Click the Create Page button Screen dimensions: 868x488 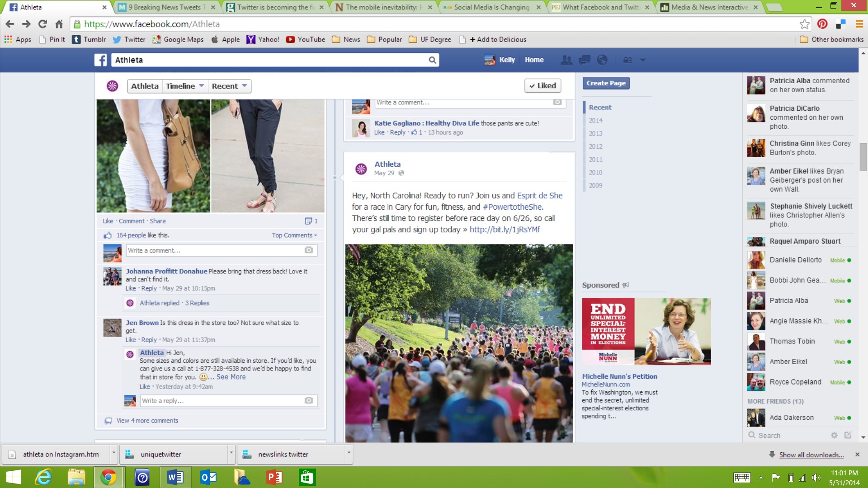[606, 83]
